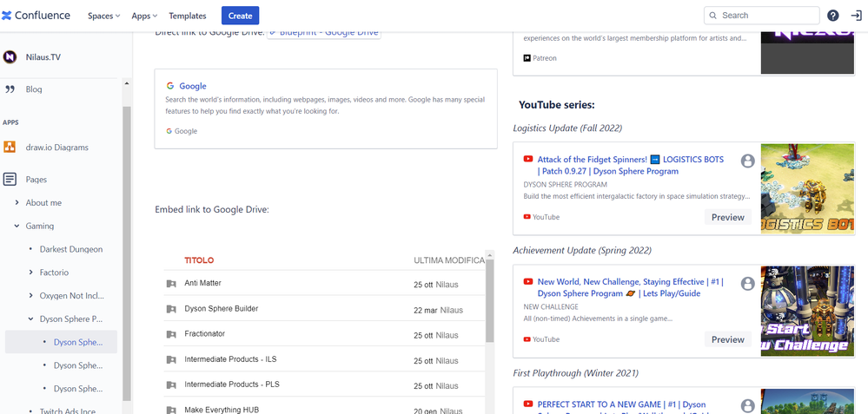Click the Confluence logo
This screenshot has height=414, width=868.
[36, 16]
